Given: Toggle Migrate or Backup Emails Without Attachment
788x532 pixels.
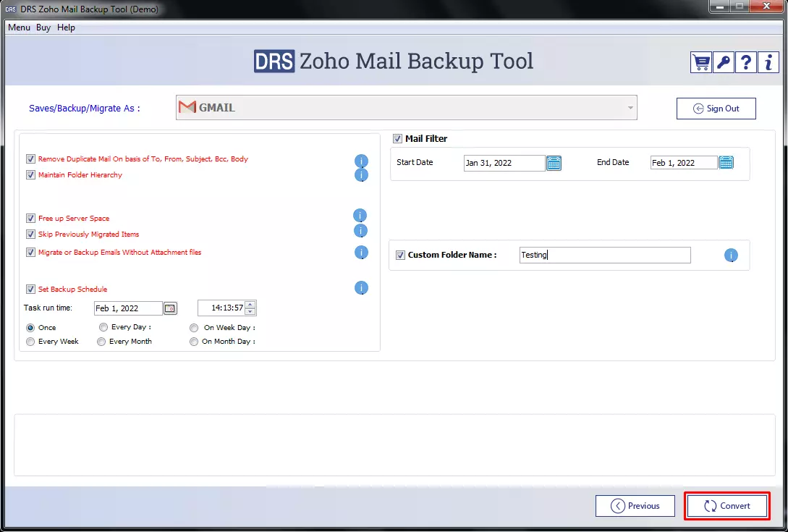Looking at the screenshot, I should pos(30,253).
